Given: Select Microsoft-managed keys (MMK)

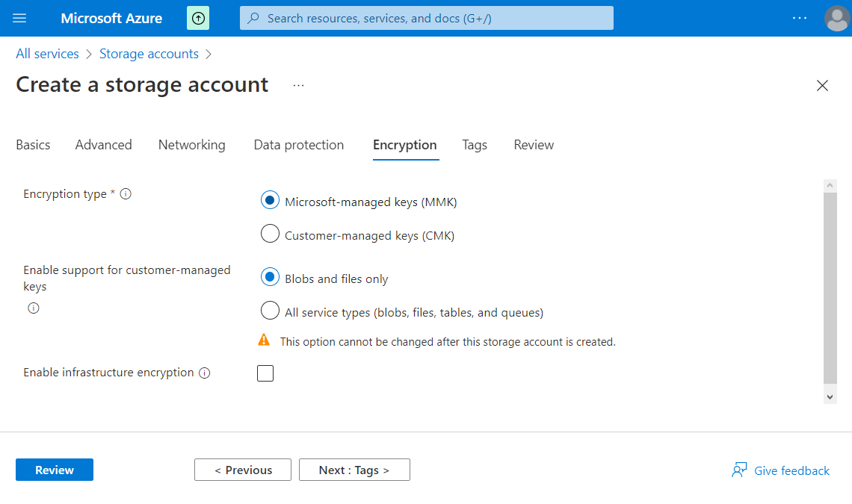Looking at the screenshot, I should click(270, 200).
